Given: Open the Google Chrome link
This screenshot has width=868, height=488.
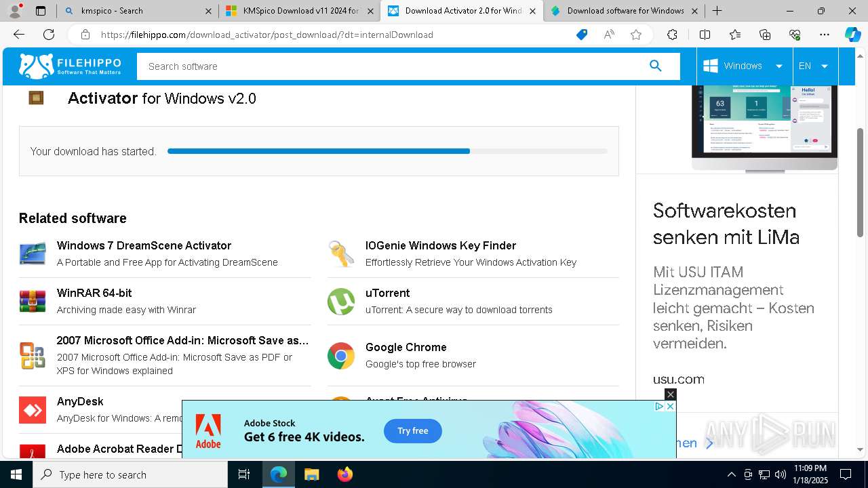Looking at the screenshot, I should (406, 347).
